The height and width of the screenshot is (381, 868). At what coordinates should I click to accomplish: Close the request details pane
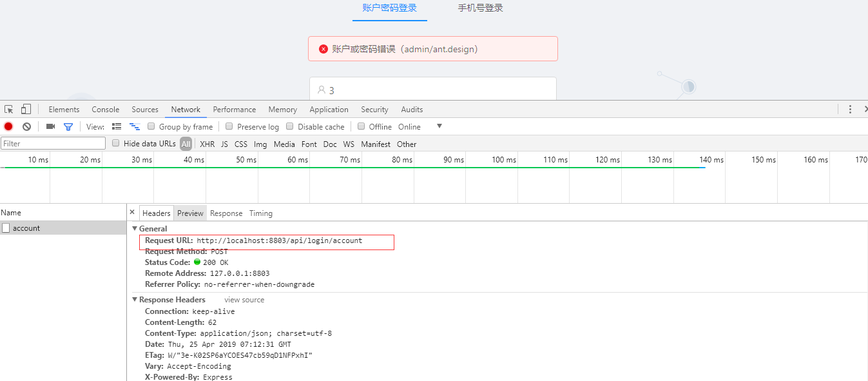[x=132, y=212]
